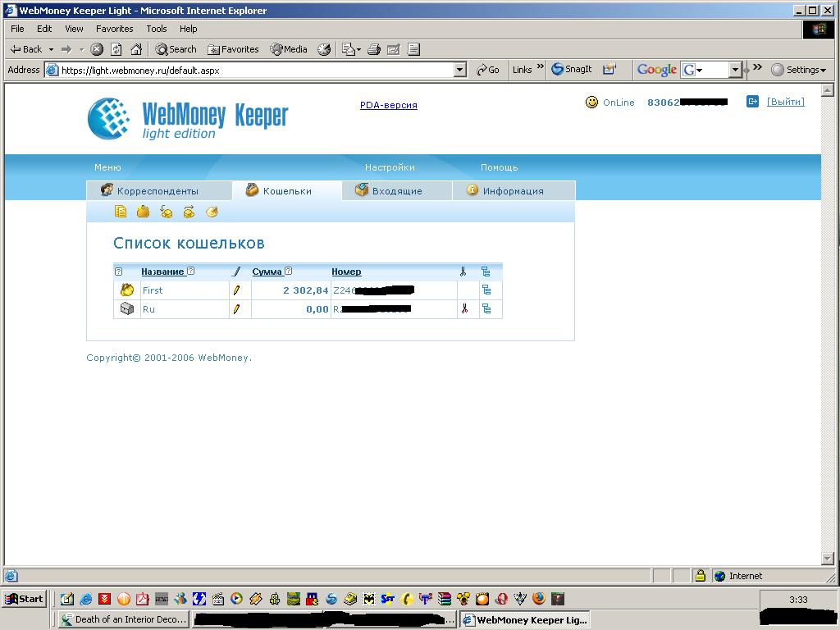Launch Firefox from quick launch bar
Image resolution: width=840 pixels, height=630 pixels.
pyautogui.click(x=539, y=598)
